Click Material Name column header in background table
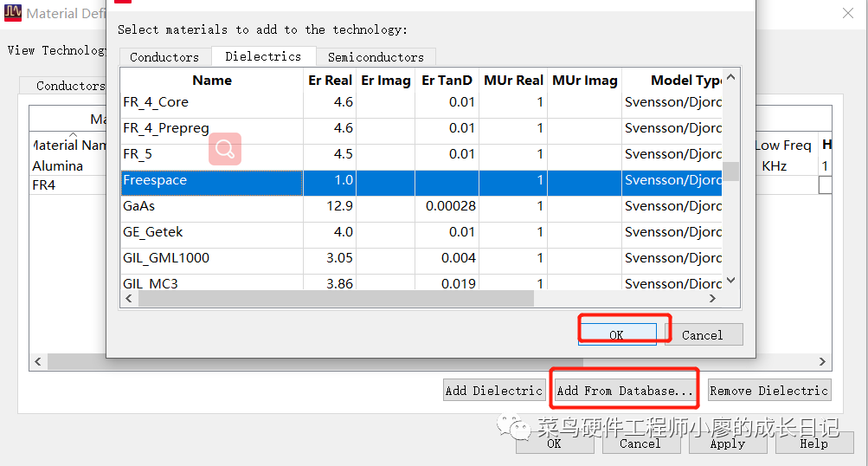868x466 pixels. pos(70,146)
